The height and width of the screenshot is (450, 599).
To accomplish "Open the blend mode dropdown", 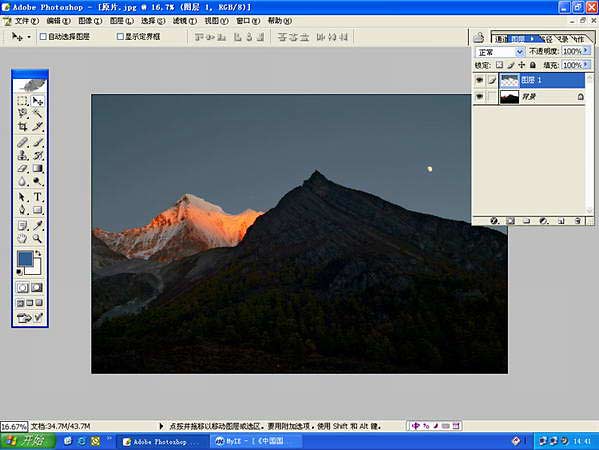I will (500, 52).
